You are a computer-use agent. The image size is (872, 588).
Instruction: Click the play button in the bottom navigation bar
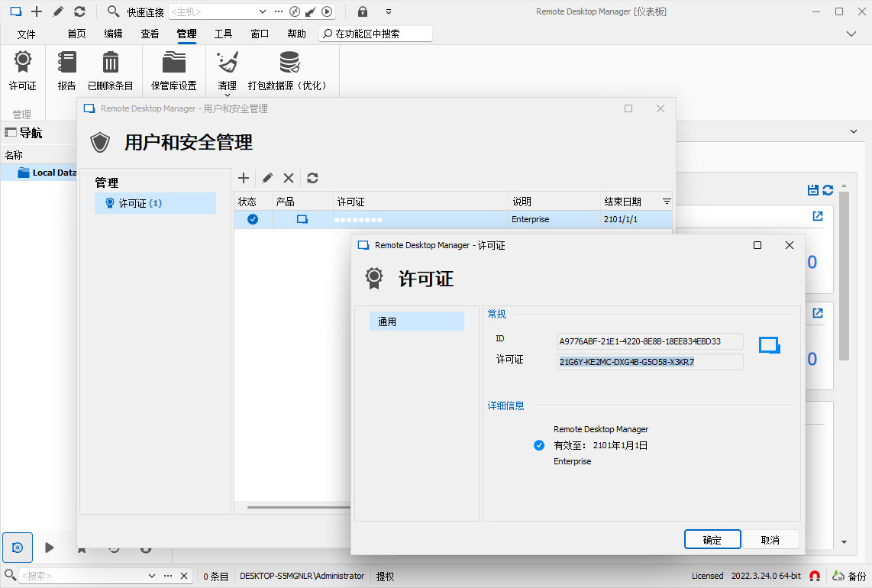50,548
